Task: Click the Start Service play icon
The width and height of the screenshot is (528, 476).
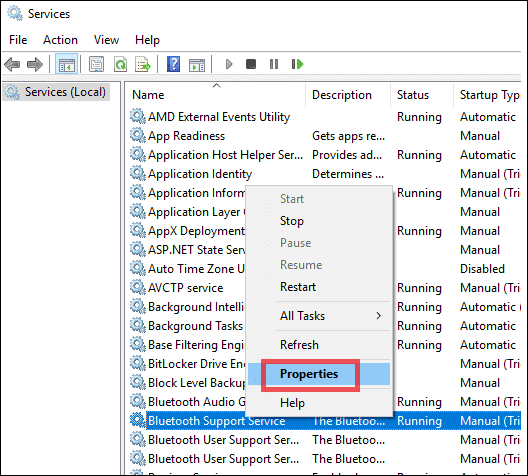Action: point(229,64)
